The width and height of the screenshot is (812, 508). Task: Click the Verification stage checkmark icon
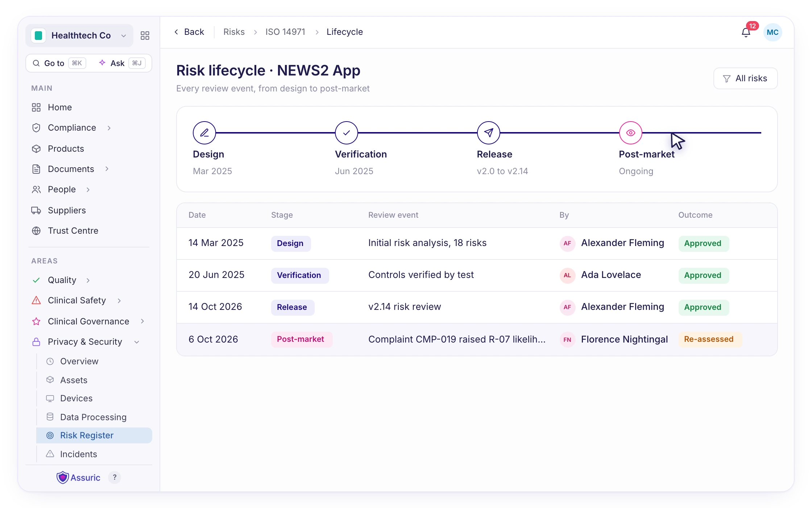coord(347,133)
